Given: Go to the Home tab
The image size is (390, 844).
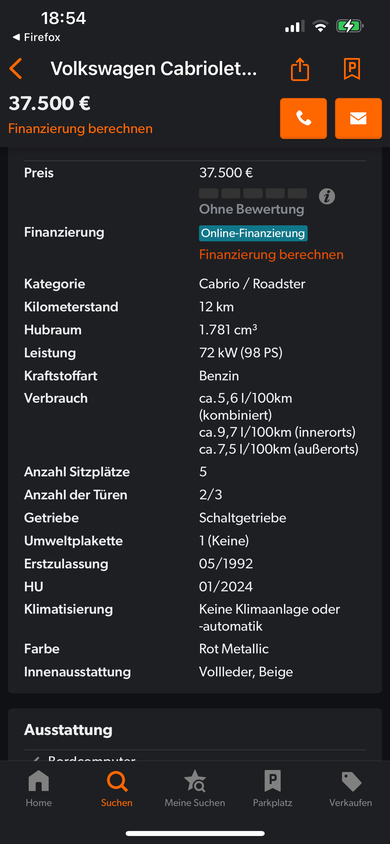Looking at the screenshot, I should tap(39, 789).
